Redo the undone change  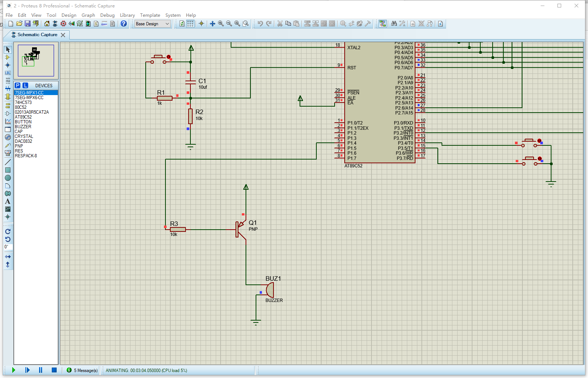coord(269,23)
